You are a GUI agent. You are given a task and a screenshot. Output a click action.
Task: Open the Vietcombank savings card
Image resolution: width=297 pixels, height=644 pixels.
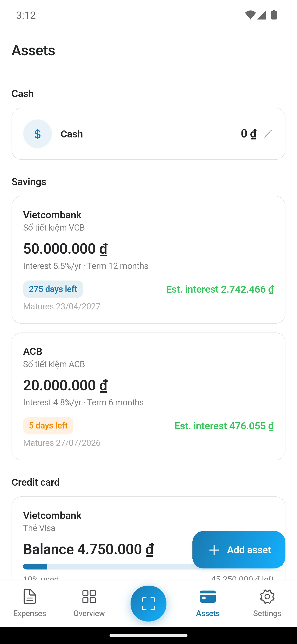click(148, 260)
